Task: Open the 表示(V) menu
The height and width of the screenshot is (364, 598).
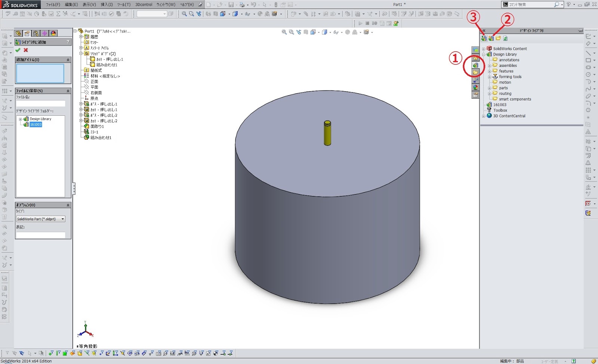Action: coord(89,4)
